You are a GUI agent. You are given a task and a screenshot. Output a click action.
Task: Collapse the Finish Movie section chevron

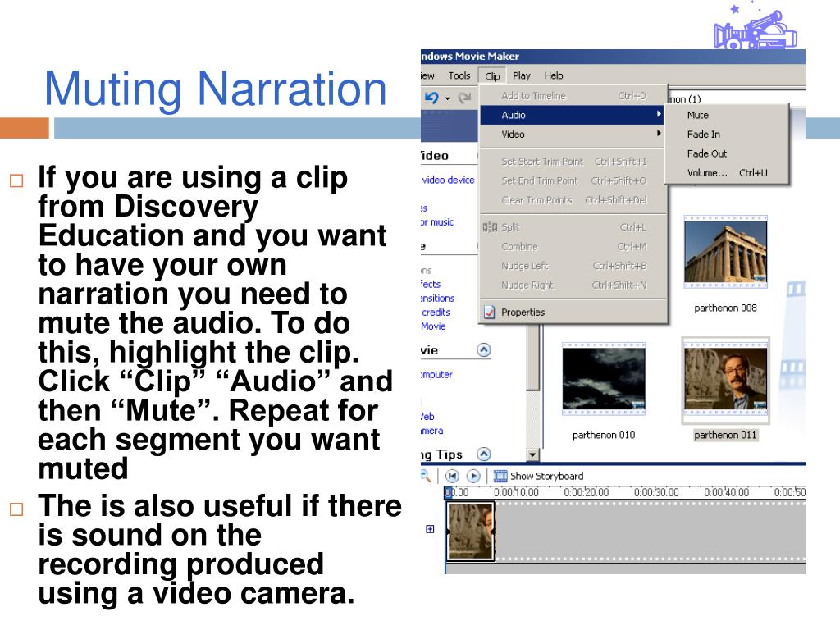[484, 350]
